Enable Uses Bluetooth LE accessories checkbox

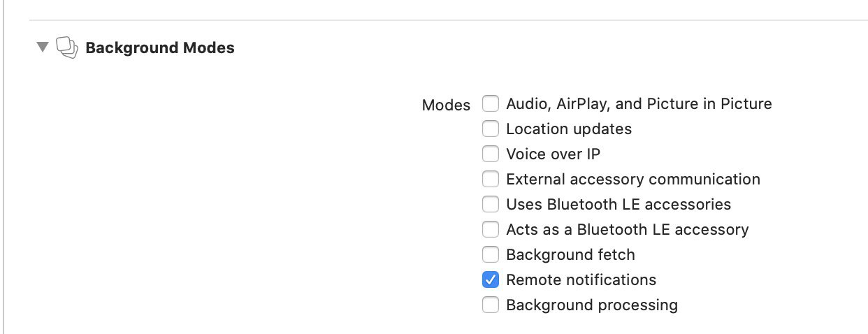coord(491,204)
